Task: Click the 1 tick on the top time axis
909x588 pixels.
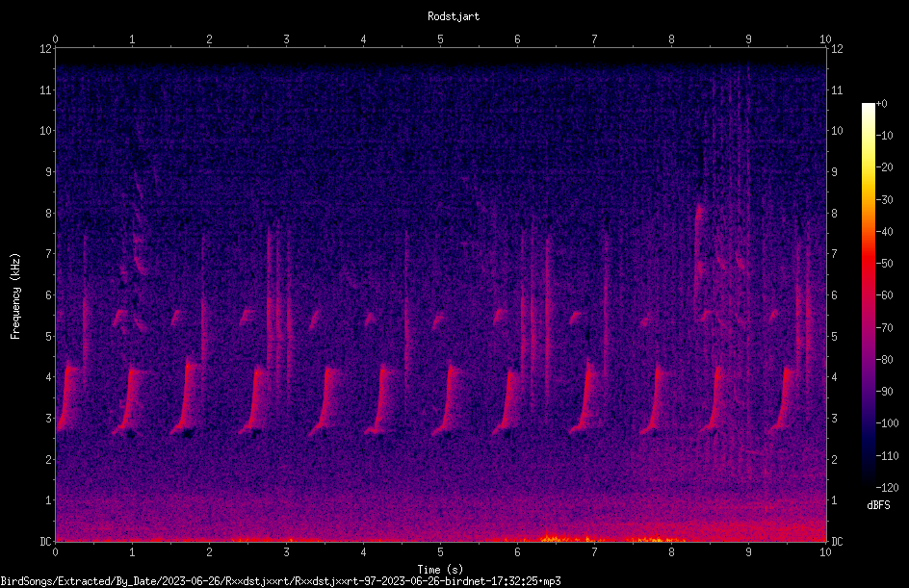Action: point(132,38)
